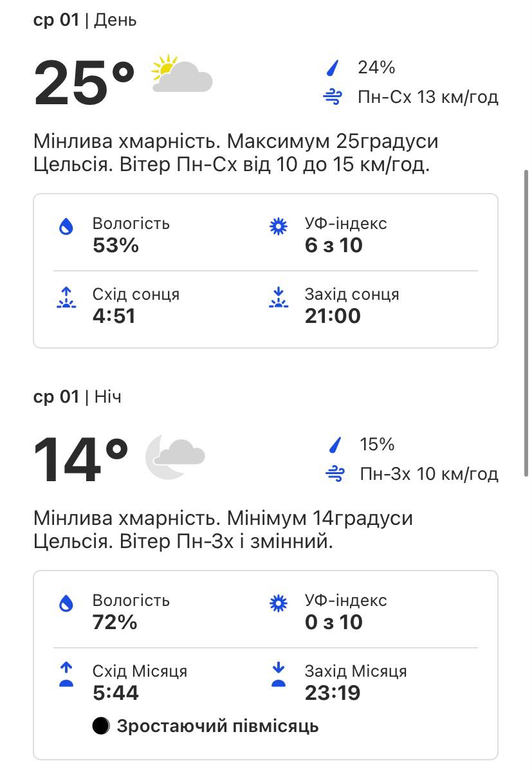
Task: Click the moonrise icon
Action: [x=66, y=674]
